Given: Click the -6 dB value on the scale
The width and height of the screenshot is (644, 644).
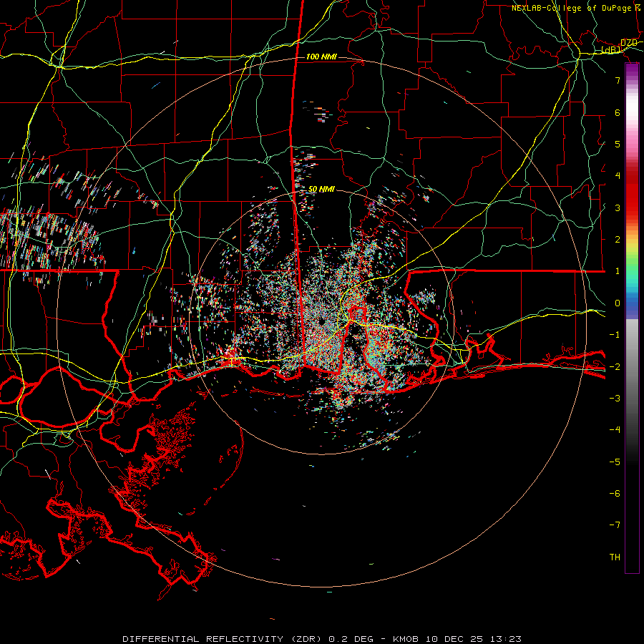Looking at the screenshot, I should 615,494.
